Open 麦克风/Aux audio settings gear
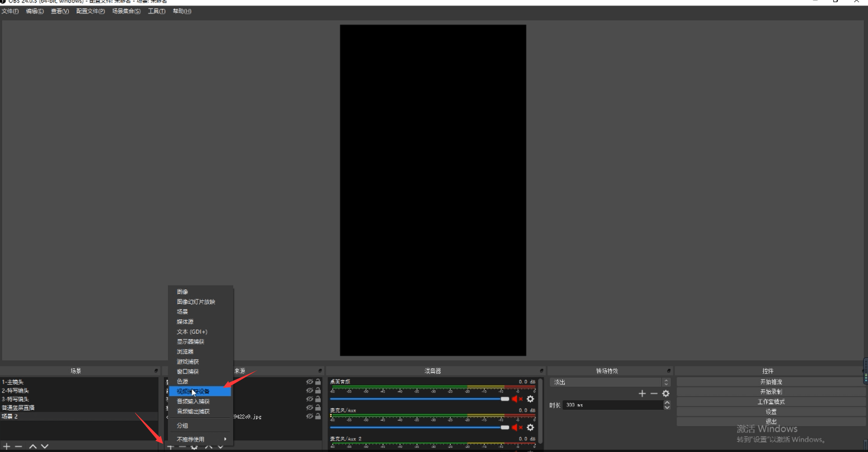The width and height of the screenshot is (868, 452). (530, 428)
